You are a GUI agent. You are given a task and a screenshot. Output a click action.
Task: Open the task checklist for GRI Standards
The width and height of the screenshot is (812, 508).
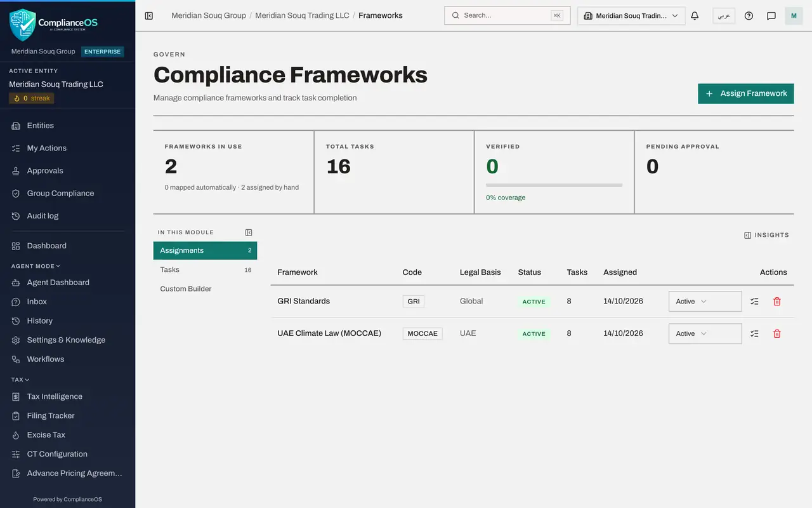754,302
